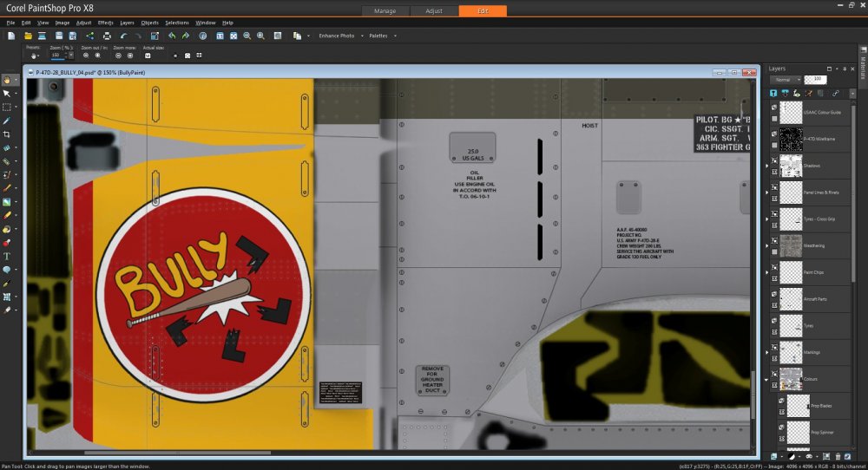The width and height of the screenshot is (868, 470).
Task: Click the Zoom out button in tool options
Action: click(x=86, y=55)
